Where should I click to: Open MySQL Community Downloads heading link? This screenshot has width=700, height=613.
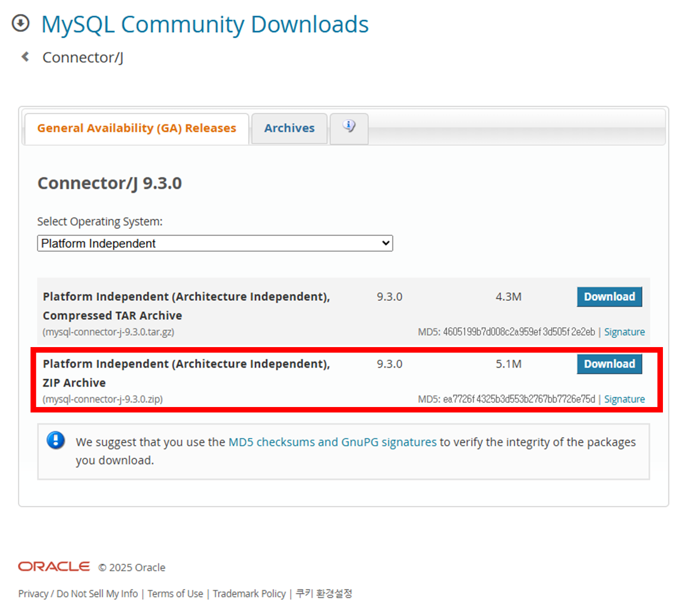[205, 25]
